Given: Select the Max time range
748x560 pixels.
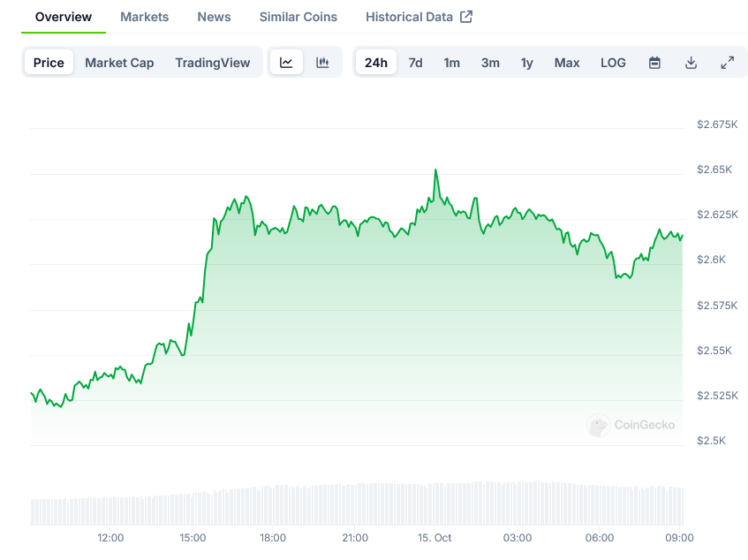Looking at the screenshot, I should click(x=567, y=63).
